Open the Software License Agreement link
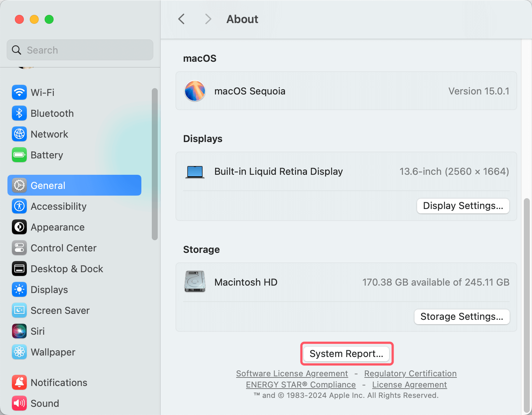The image size is (532, 415). click(x=292, y=373)
